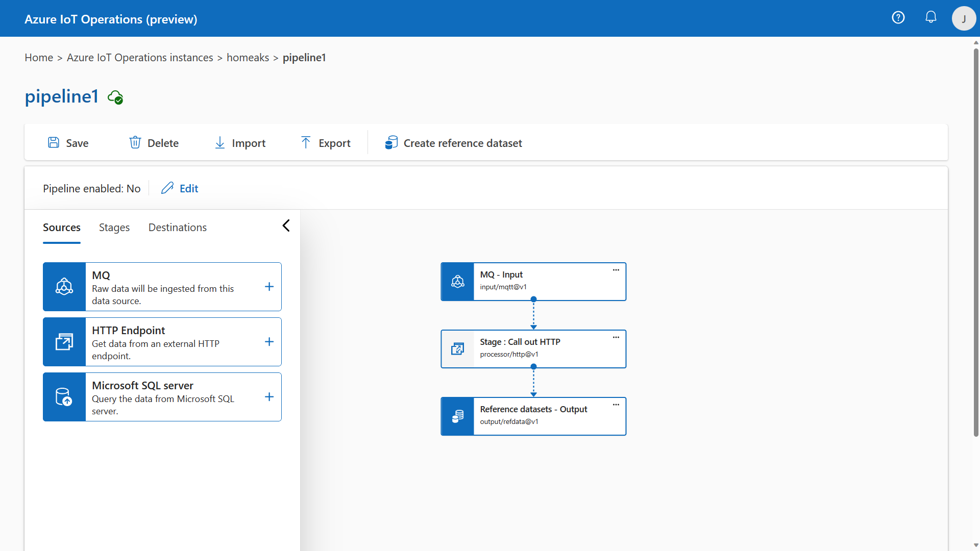
Task: Select the Stage : Call out HTTP title
Action: tap(520, 342)
